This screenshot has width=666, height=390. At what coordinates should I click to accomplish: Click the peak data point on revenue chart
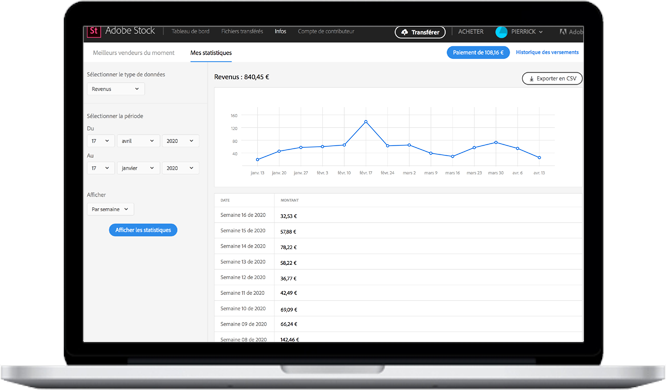pyautogui.click(x=366, y=122)
